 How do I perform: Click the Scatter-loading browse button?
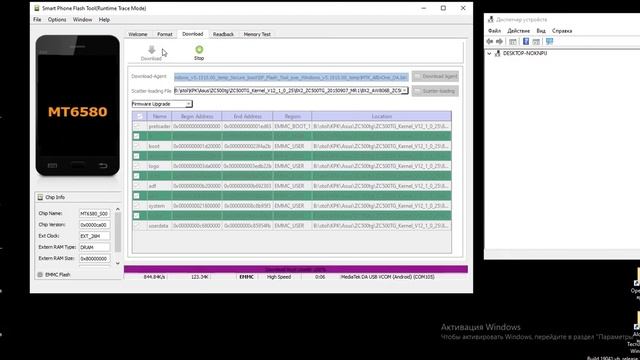pyautogui.click(x=435, y=91)
